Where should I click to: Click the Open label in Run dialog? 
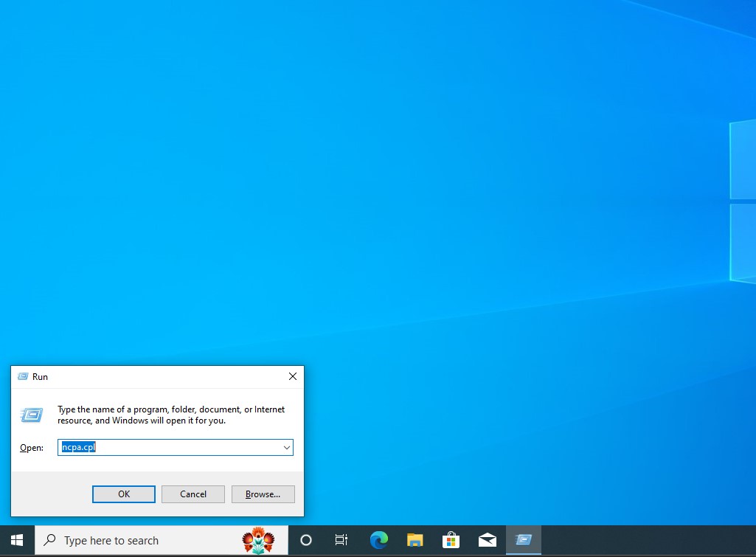click(x=31, y=447)
